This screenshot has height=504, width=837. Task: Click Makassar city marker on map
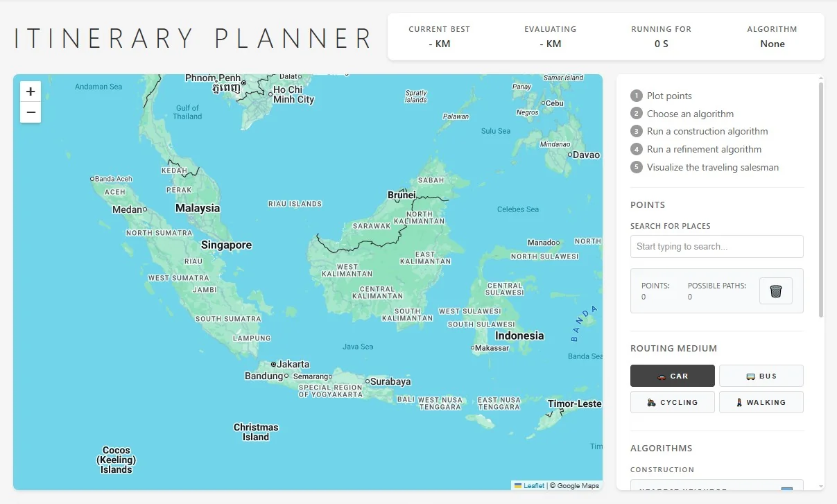473,347
